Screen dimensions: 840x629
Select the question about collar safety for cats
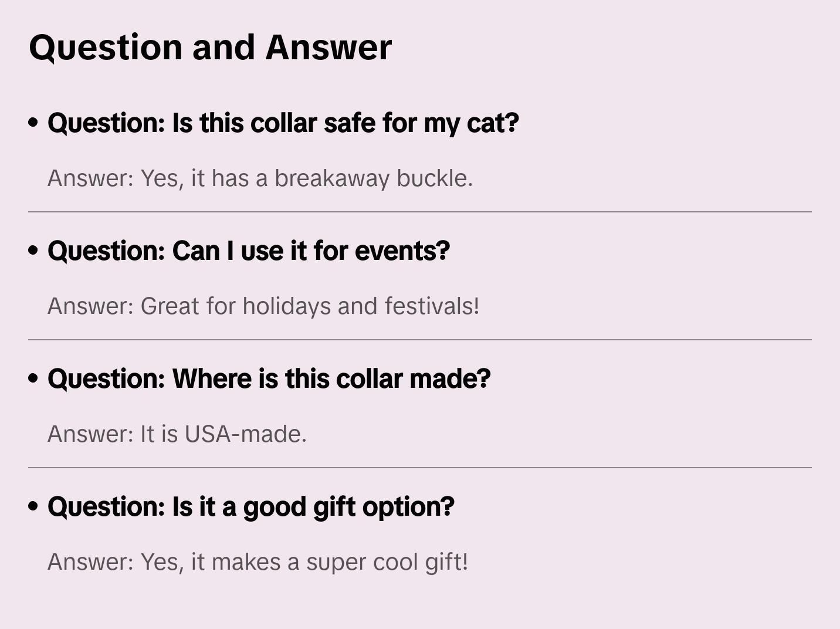283,123
